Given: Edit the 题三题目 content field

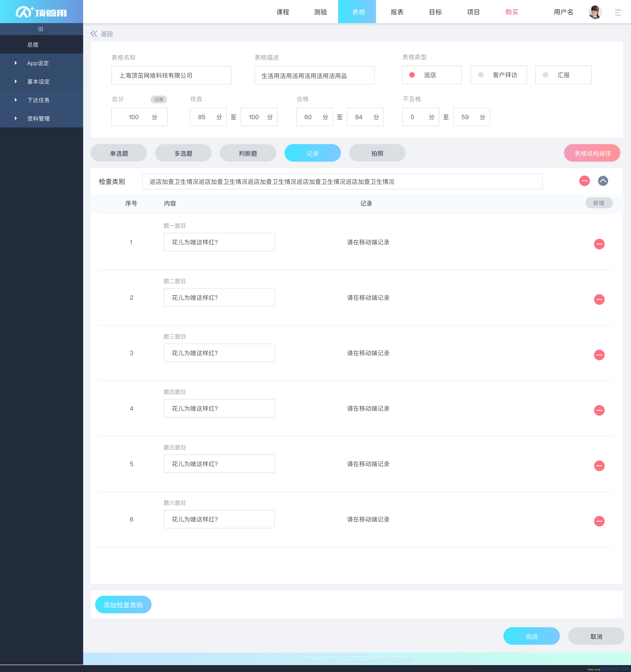Looking at the screenshot, I should click(x=219, y=353).
